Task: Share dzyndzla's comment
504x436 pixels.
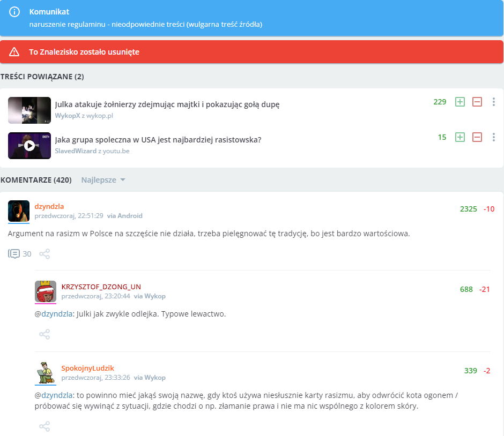Action: [45, 254]
